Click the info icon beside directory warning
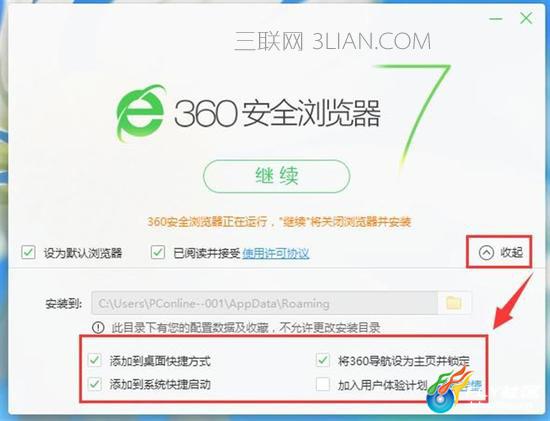The width and height of the screenshot is (550, 421). pyautogui.click(x=98, y=328)
